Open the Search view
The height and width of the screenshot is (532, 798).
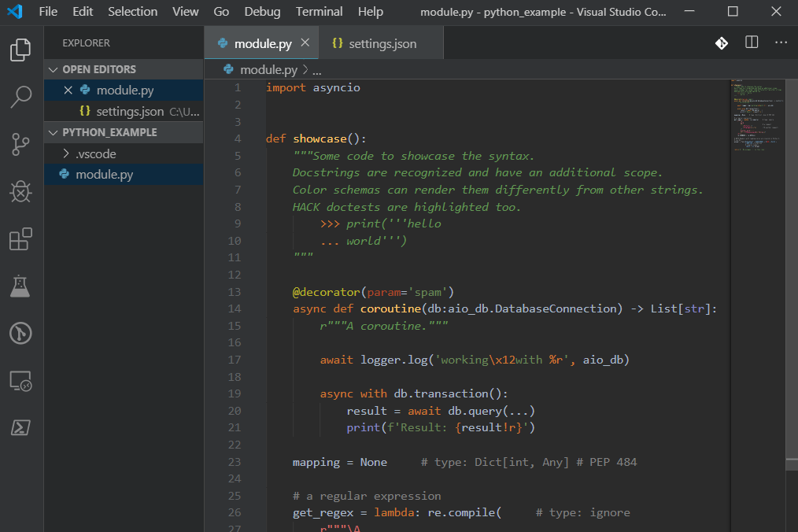20,96
